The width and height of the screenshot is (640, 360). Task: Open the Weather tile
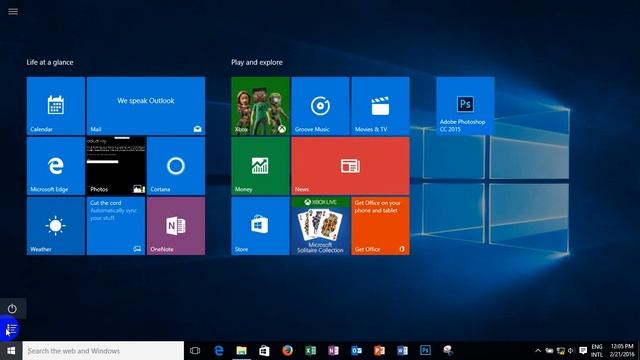(x=56, y=226)
